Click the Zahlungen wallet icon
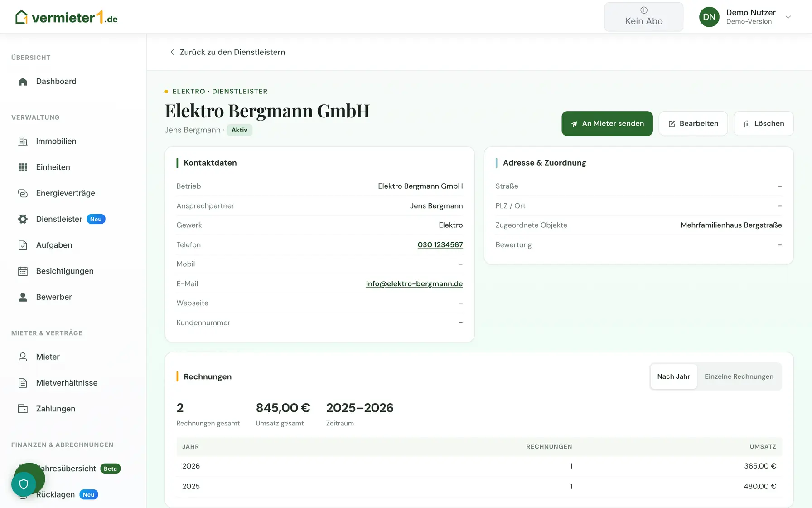This screenshot has width=812, height=508. point(23,409)
